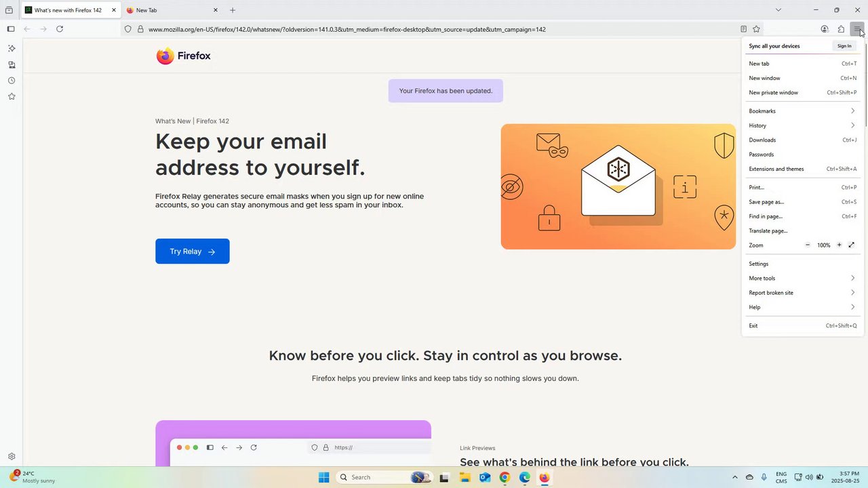
Task: Expand the History submenu
Action: [802, 125]
